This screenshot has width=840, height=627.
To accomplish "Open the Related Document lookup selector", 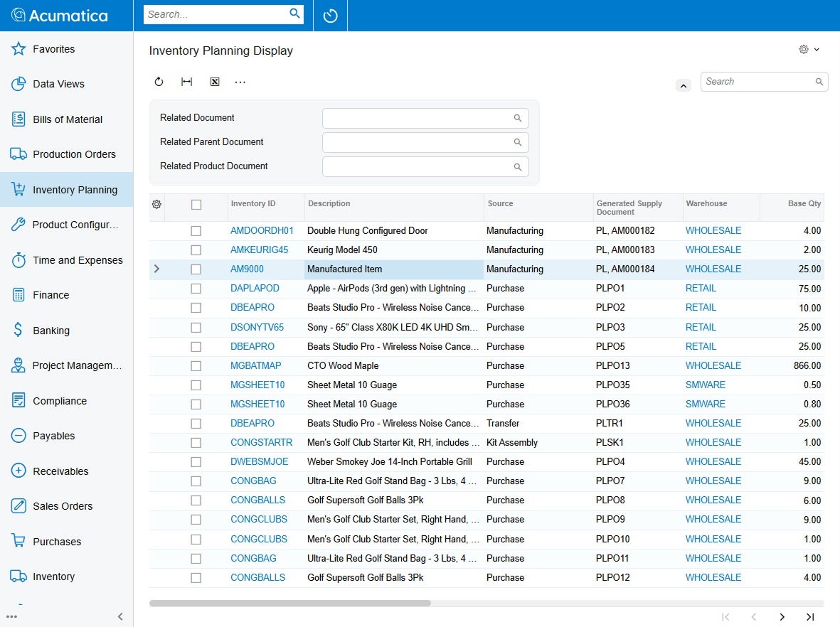I will pos(517,118).
